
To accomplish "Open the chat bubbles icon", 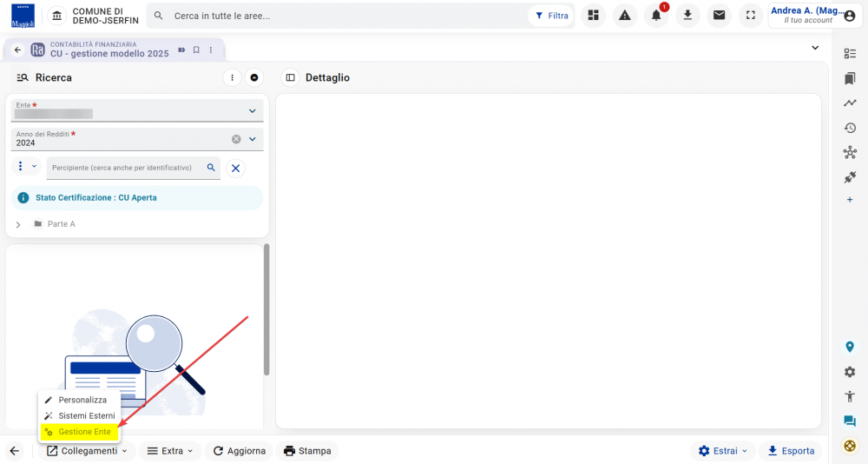I will pos(850,421).
